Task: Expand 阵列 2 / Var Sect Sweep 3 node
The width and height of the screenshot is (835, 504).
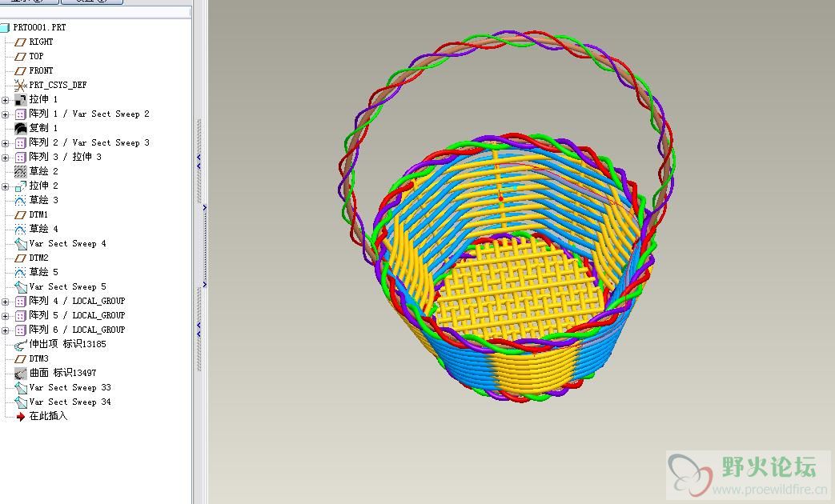Action: point(6,143)
